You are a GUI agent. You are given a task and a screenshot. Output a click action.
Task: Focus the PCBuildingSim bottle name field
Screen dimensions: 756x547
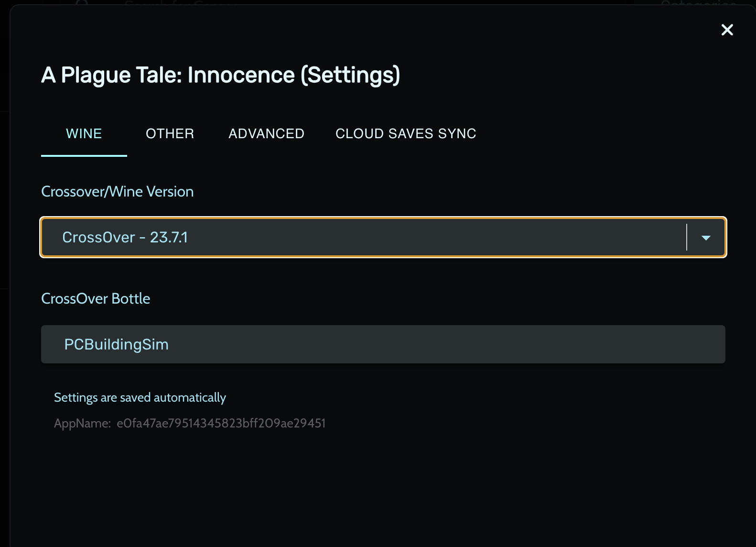[382, 344]
